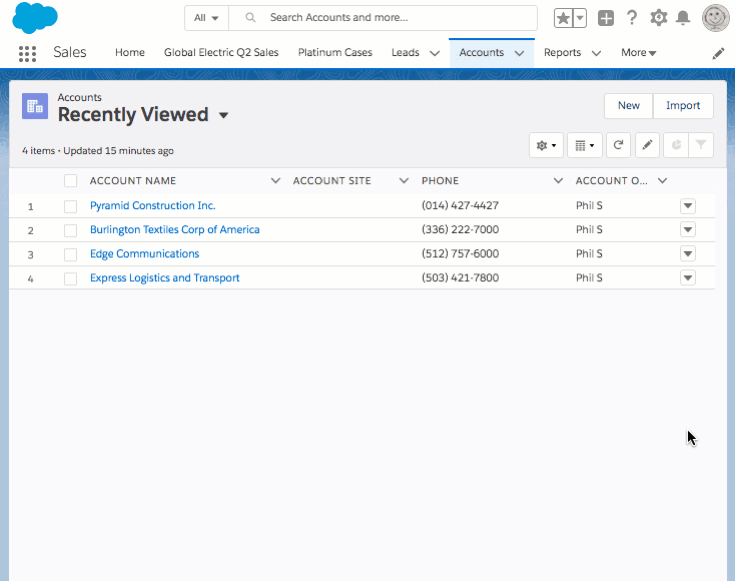Sort by the Account Name column header
This screenshot has height=581, width=735.
coord(133,181)
